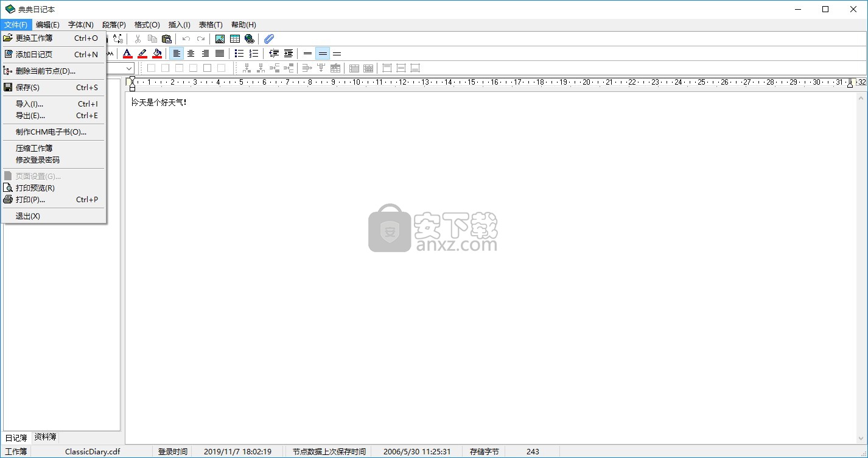Image resolution: width=868 pixels, height=458 pixels.
Task: Click in the text '今天是个好天气!'
Action: pyautogui.click(x=159, y=102)
